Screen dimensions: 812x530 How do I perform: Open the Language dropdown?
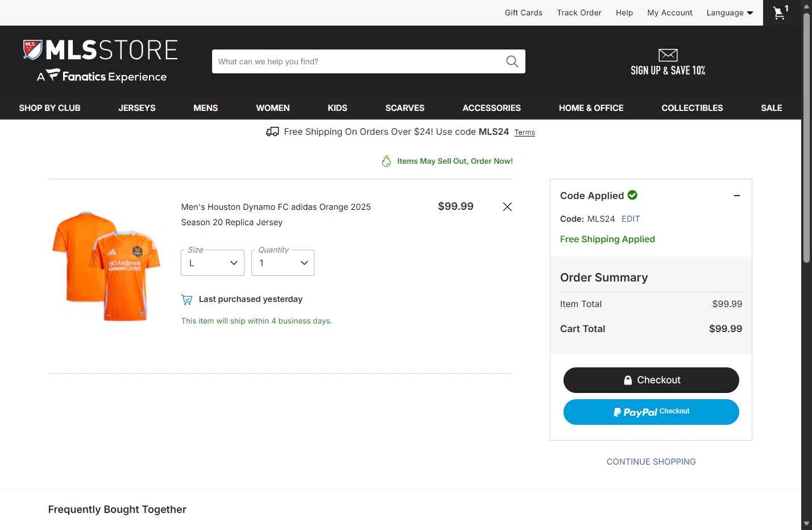pos(730,13)
